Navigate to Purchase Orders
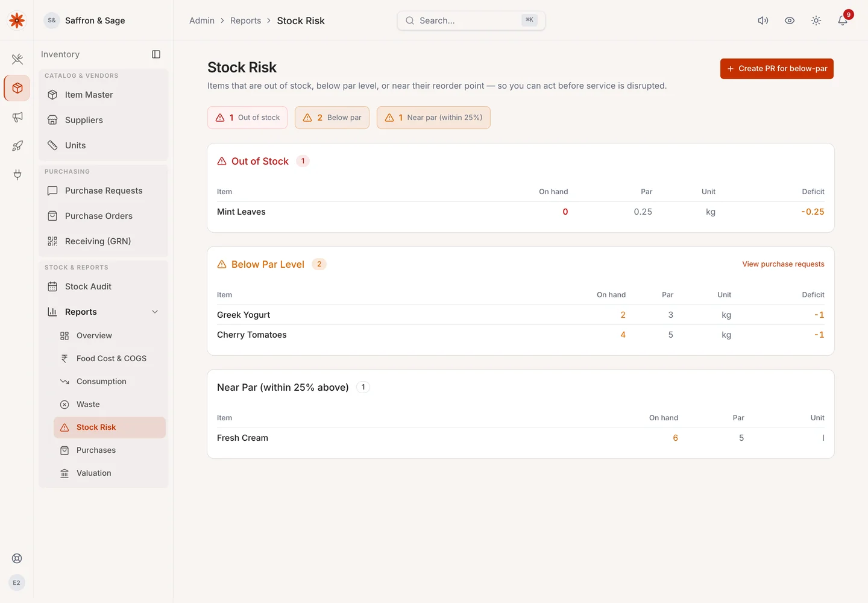This screenshot has width=868, height=603. coord(104,216)
